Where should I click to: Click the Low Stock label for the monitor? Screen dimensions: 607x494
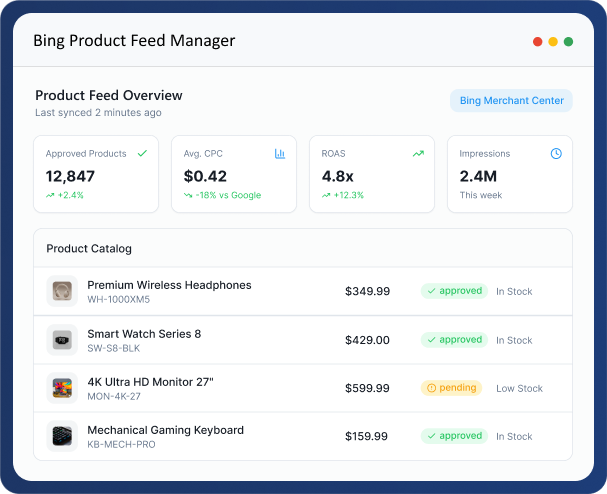pyautogui.click(x=519, y=388)
